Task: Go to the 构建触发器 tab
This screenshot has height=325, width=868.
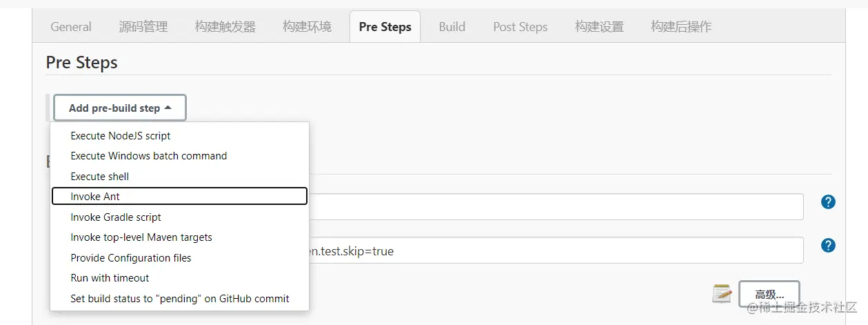Action: pos(225,27)
